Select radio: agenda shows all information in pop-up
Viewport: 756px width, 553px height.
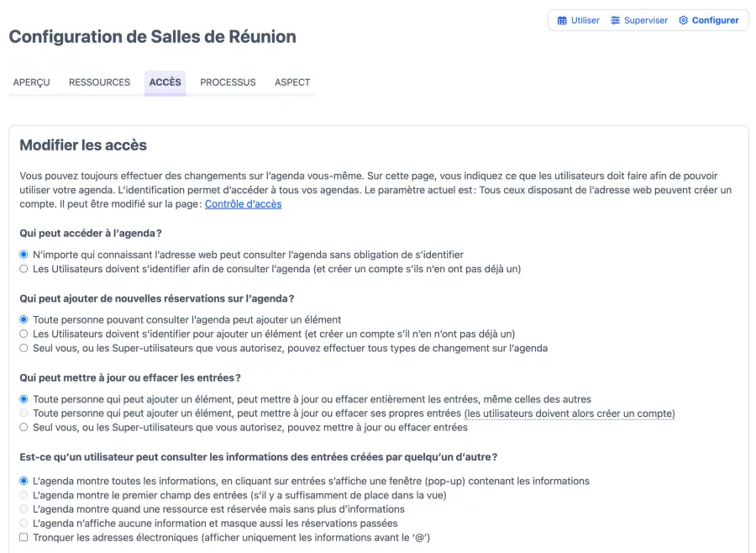click(24, 482)
